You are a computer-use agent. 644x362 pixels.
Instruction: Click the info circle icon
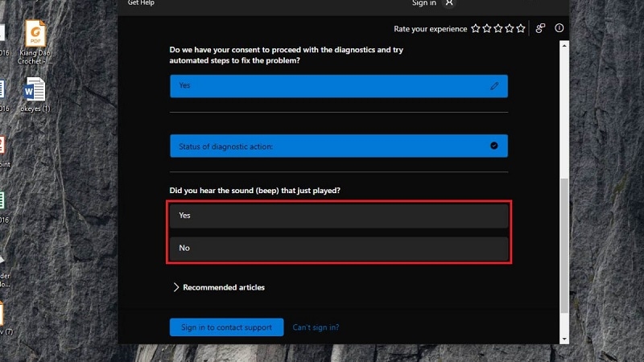pos(559,28)
